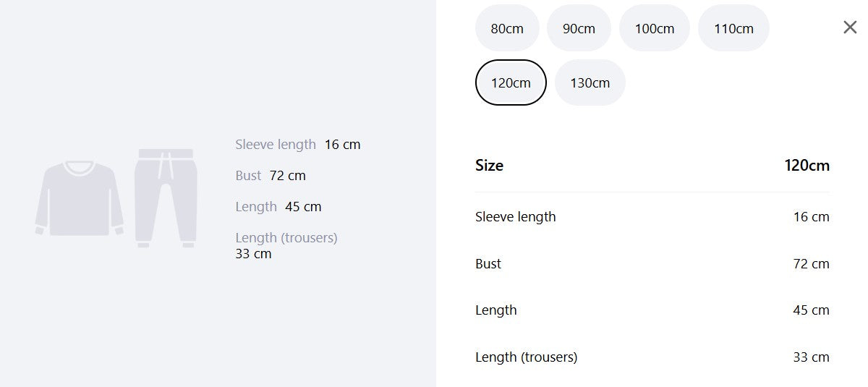Select the 80cm size option

[x=507, y=28]
